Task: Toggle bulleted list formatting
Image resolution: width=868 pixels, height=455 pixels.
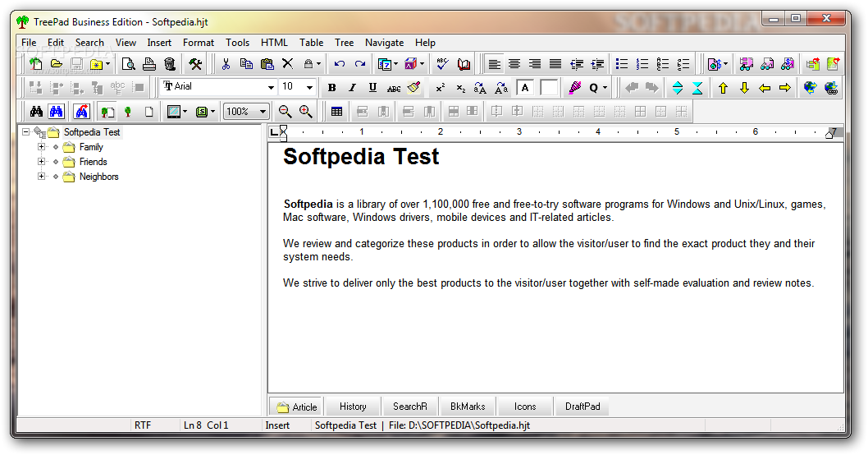Action: [622, 64]
